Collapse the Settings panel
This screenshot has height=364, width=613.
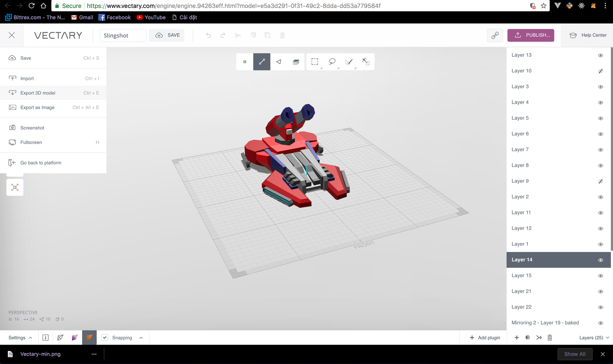(x=20, y=338)
